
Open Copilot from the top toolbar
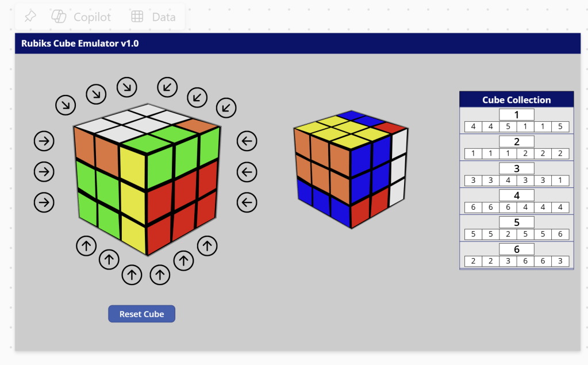[81, 17]
